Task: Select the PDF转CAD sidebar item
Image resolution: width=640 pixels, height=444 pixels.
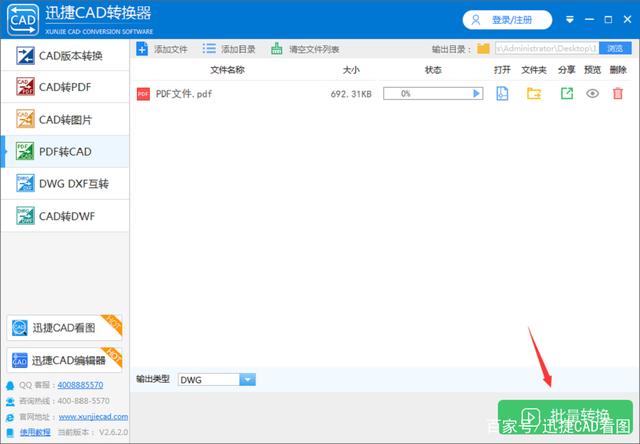Action: pos(65,151)
